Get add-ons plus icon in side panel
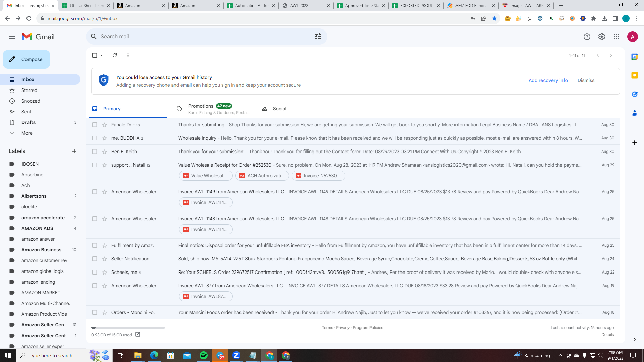The height and width of the screenshot is (362, 644). click(x=635, y=143)
